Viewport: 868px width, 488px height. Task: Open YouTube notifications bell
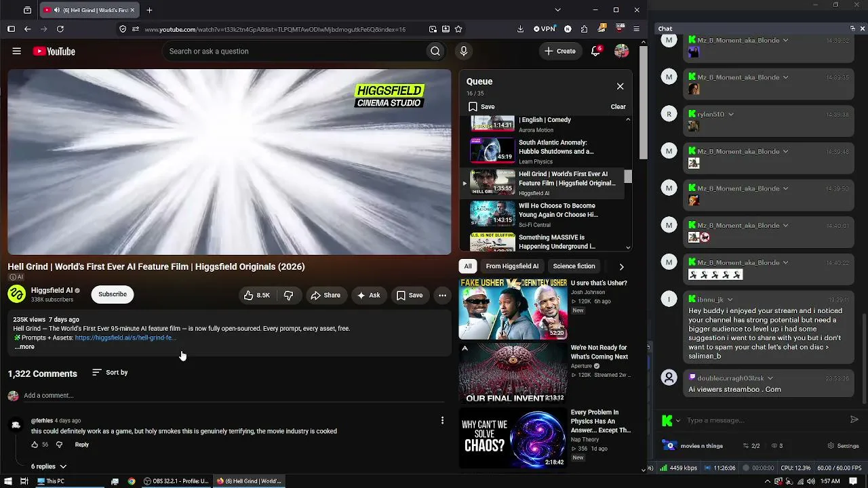pos(596,51)
